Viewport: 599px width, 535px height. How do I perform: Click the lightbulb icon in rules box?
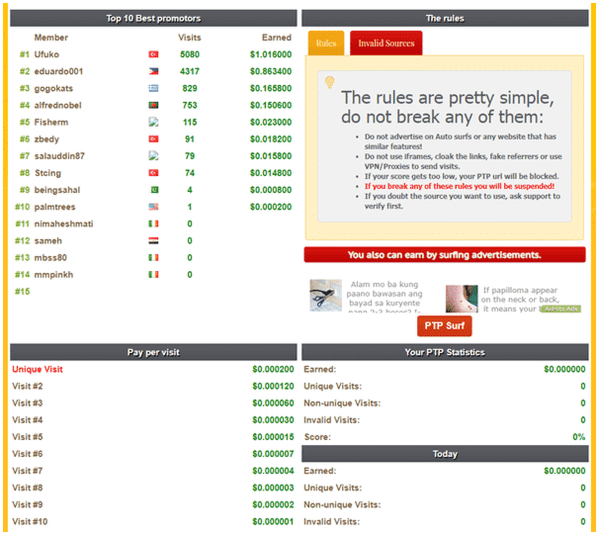tap(330, 82)
